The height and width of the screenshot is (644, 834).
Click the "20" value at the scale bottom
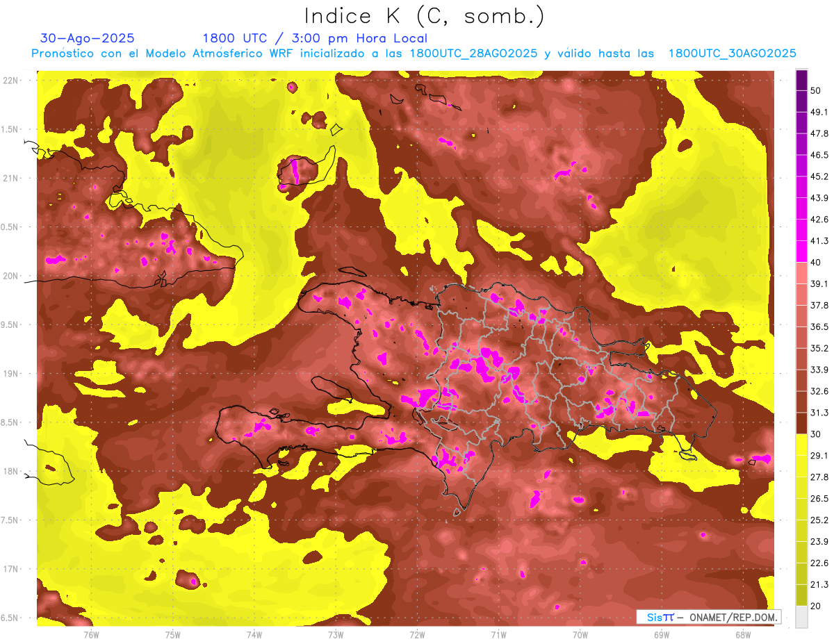coord(816,606)
